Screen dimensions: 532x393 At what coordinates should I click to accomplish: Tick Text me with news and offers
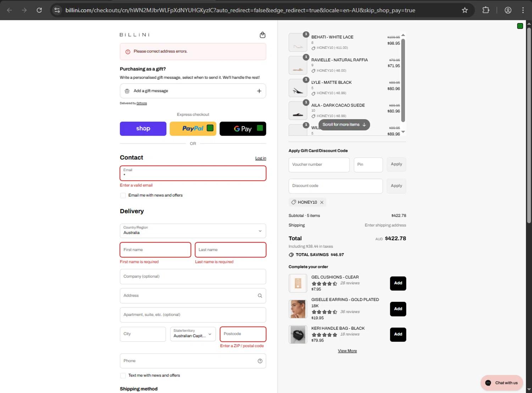pyautogui.click(x=123, y=376)
